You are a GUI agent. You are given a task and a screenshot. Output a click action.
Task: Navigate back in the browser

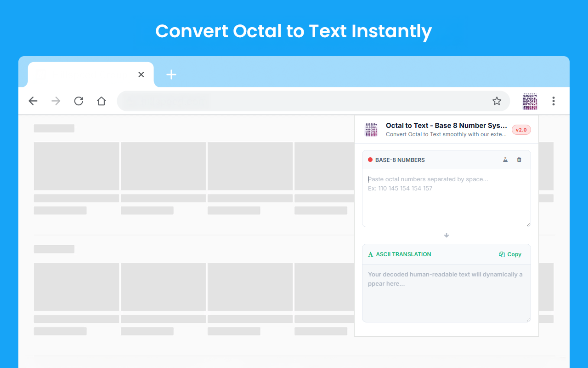tap(33, 101)
